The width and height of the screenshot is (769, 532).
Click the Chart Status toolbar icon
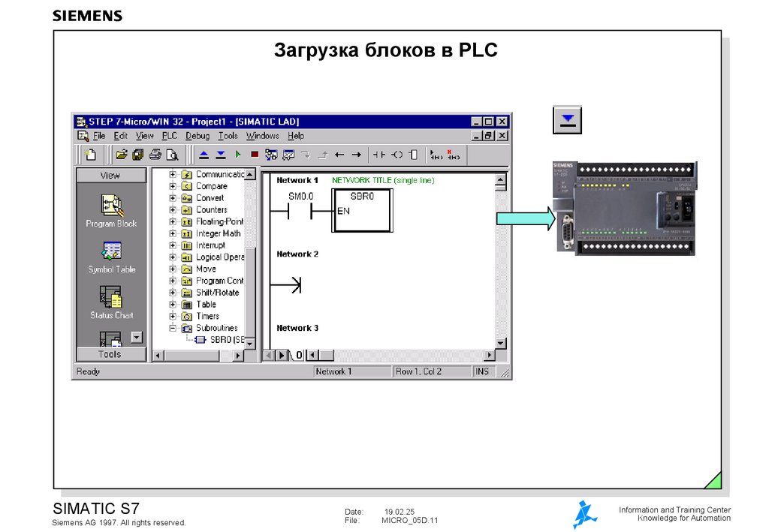pos(288,155)
